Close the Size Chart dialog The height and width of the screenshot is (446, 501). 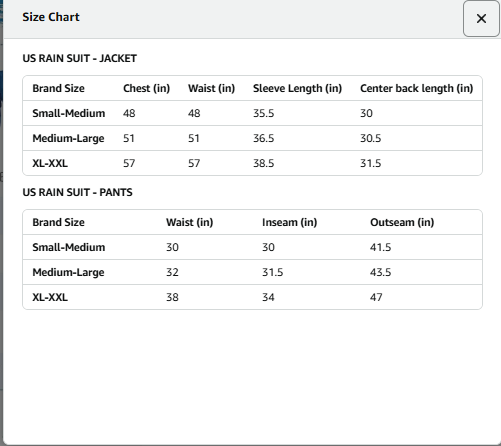click(x=481, y=19)
